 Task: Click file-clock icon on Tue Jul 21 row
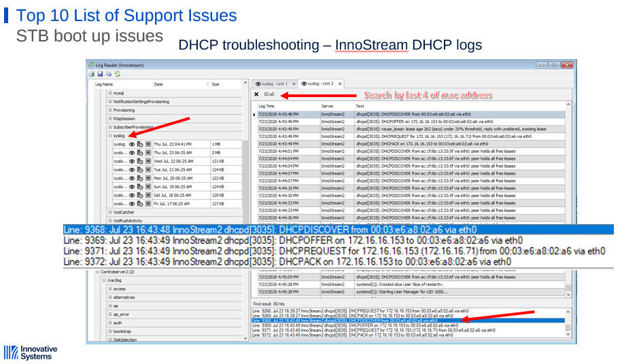pos(139,170)
